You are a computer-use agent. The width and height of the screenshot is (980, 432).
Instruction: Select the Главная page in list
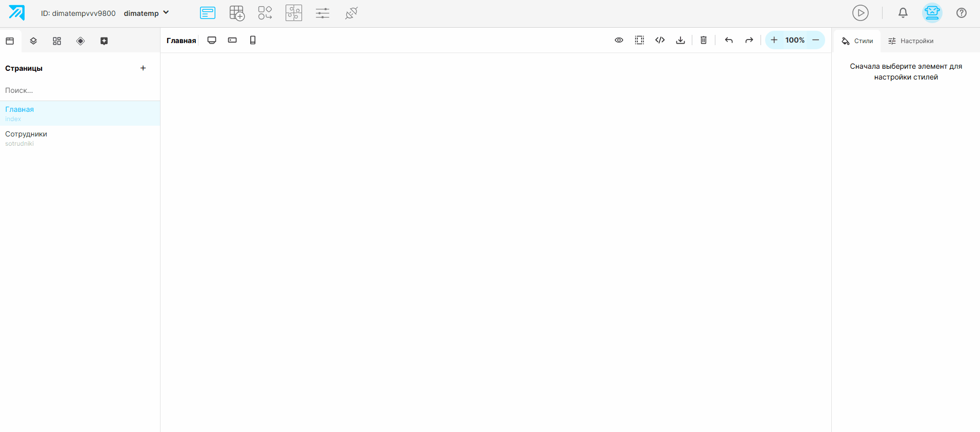coord(80,113)
